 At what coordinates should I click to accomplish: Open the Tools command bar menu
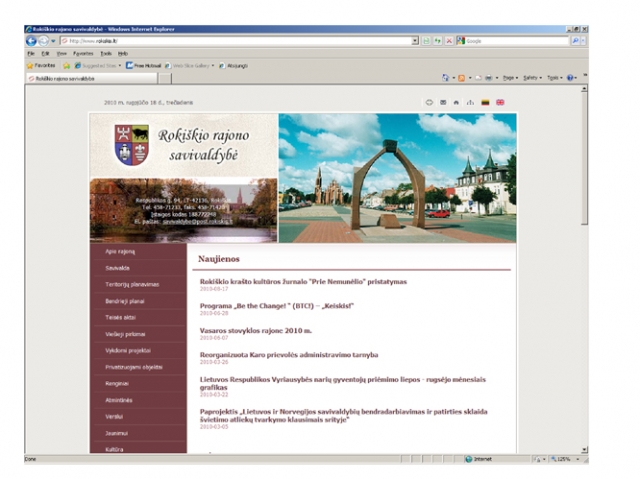(x=555, y=78)
